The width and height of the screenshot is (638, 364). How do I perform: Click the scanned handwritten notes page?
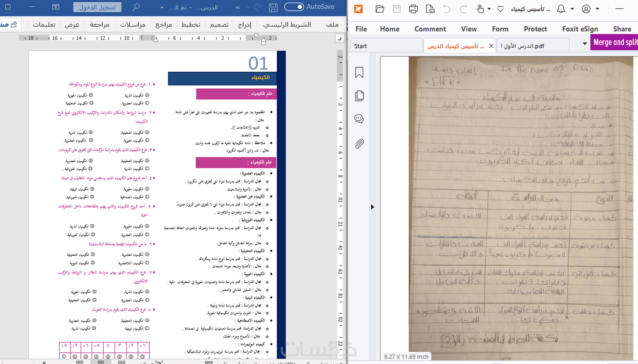pyautogui.click(x=521, y=208)
